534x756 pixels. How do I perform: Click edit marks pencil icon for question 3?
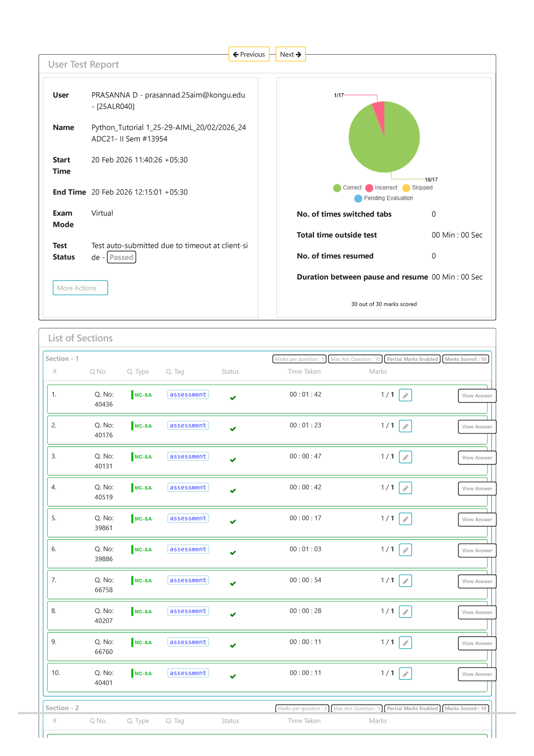405,457
